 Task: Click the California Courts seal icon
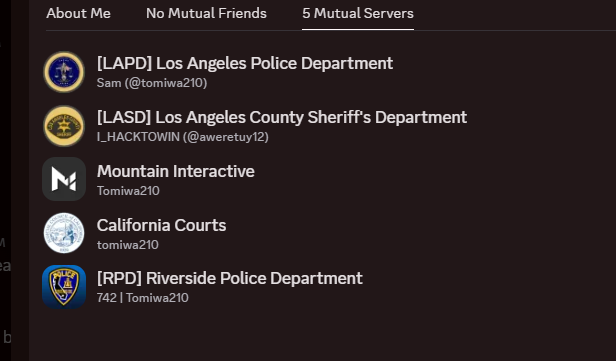click(x=64, y=233)
